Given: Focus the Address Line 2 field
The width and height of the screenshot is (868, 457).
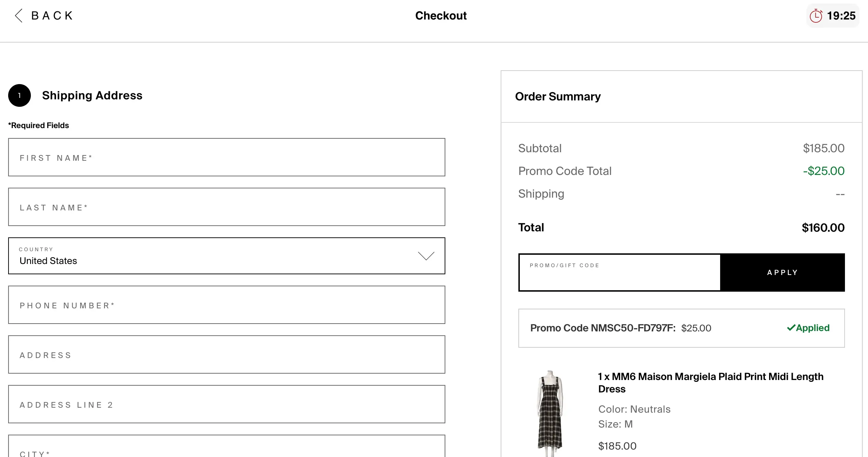Looking at the screenshot, I should click(227, 404).
